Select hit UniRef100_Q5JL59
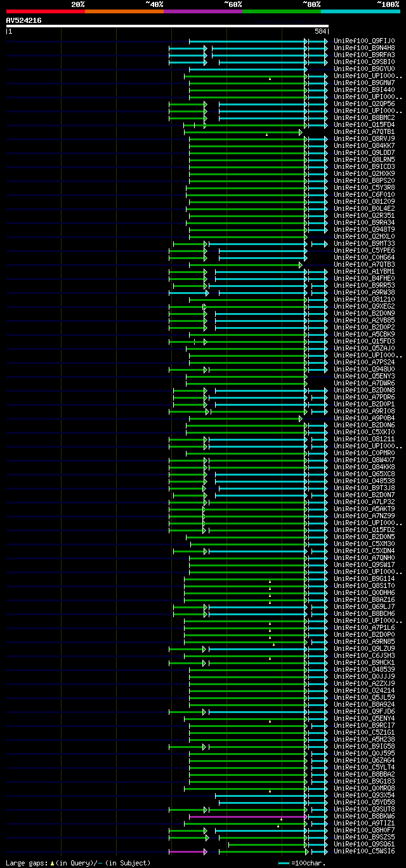This screenshot has height=868, width=406. point(363,697)
